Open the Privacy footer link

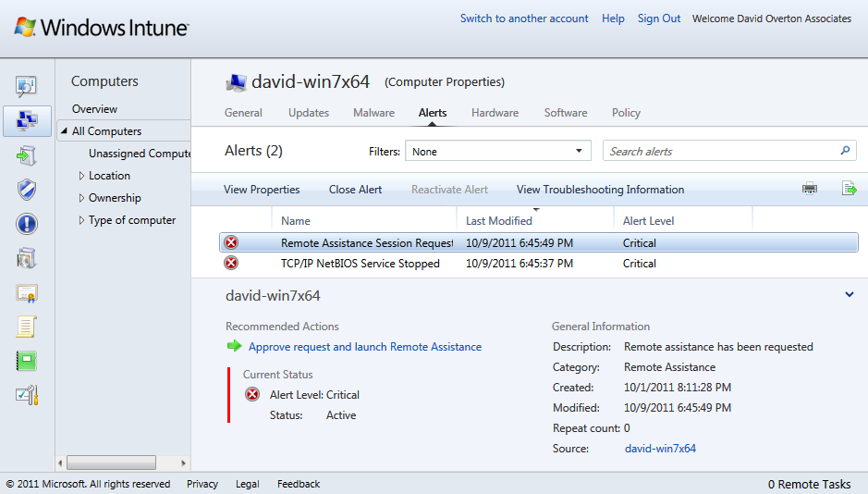(x=202, y=484)
